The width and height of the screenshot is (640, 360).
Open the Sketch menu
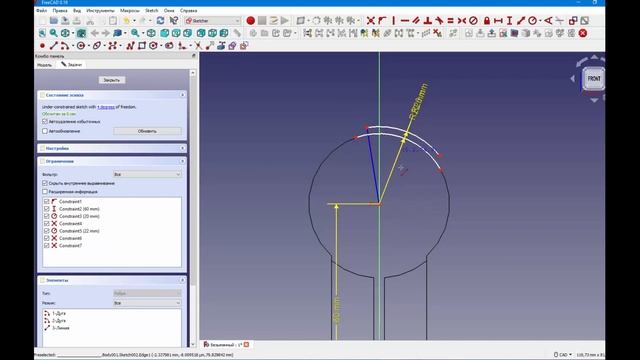tap(151, 11)
